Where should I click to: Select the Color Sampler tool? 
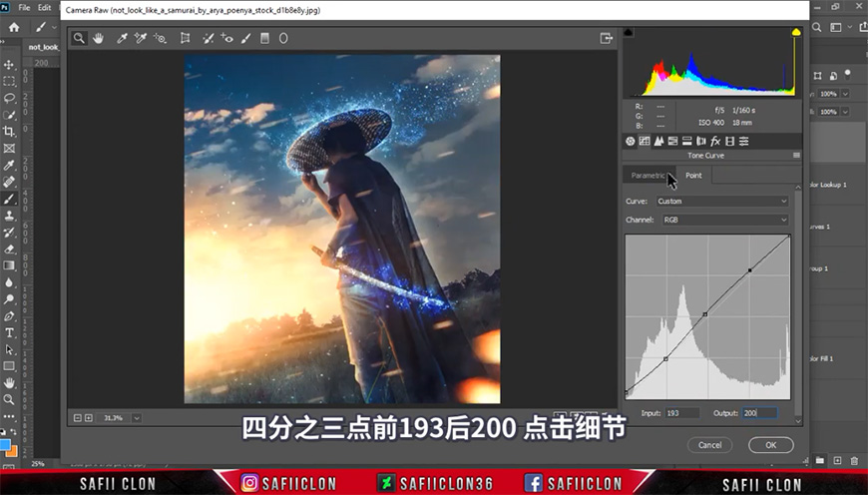[141, 38]
